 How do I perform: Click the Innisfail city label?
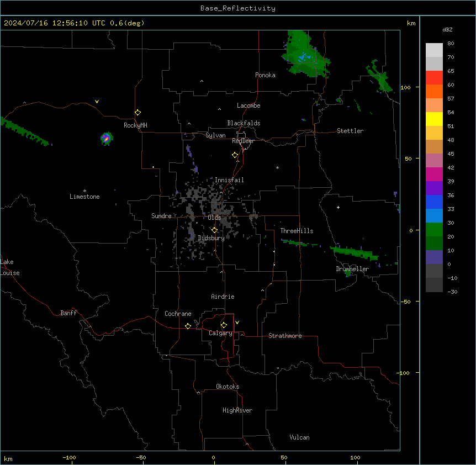pyautogui.click(x=229, y=180)
